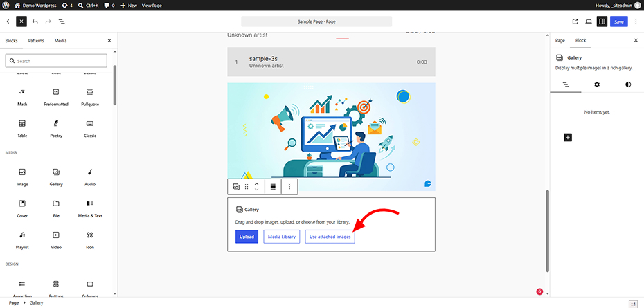Open the block Styles tab
Viewport: 644px width, 308px height.
[x=628, y=84]
